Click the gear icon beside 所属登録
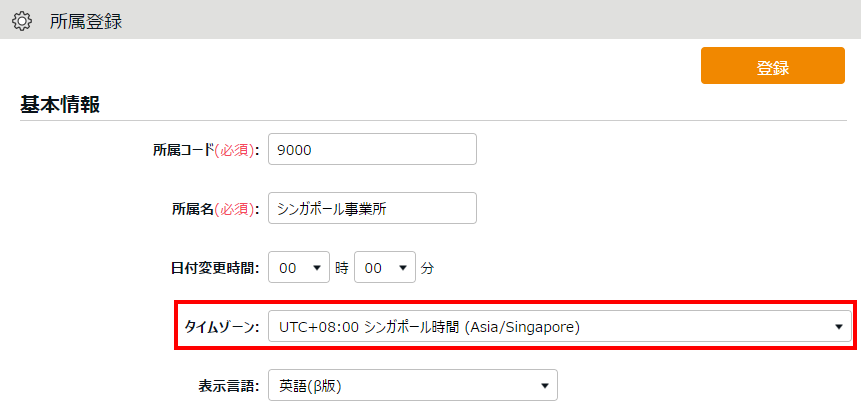This screenshot has width=861, height=417. (x=21, y=22)
